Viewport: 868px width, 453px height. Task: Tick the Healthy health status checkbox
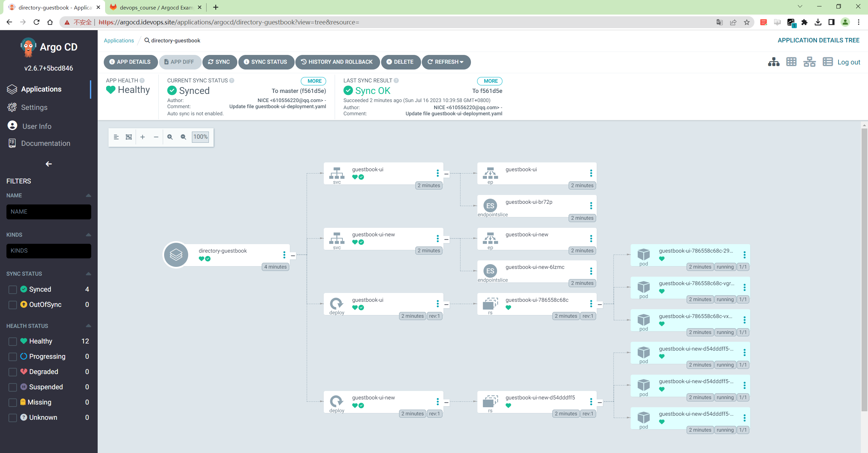pyautogui.click(x=13, y=341)
